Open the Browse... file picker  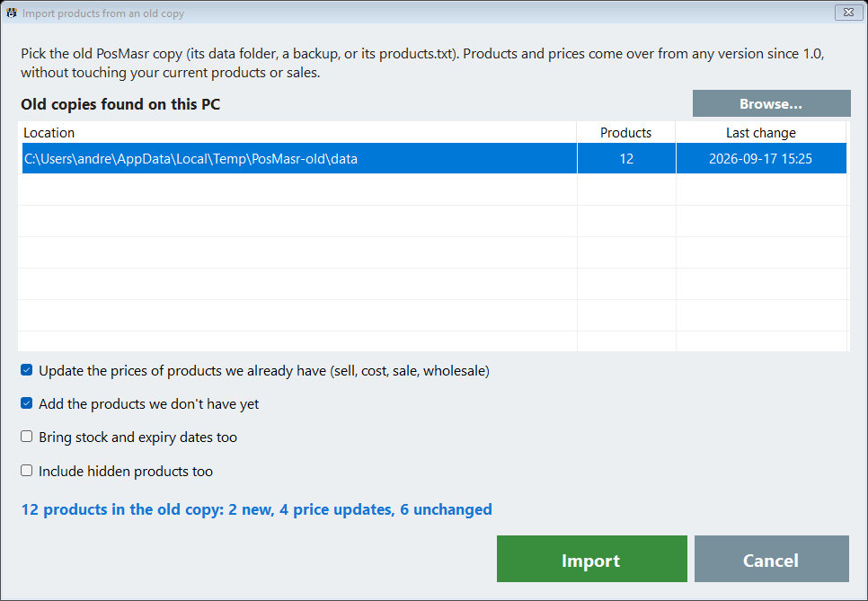[771, 103]
